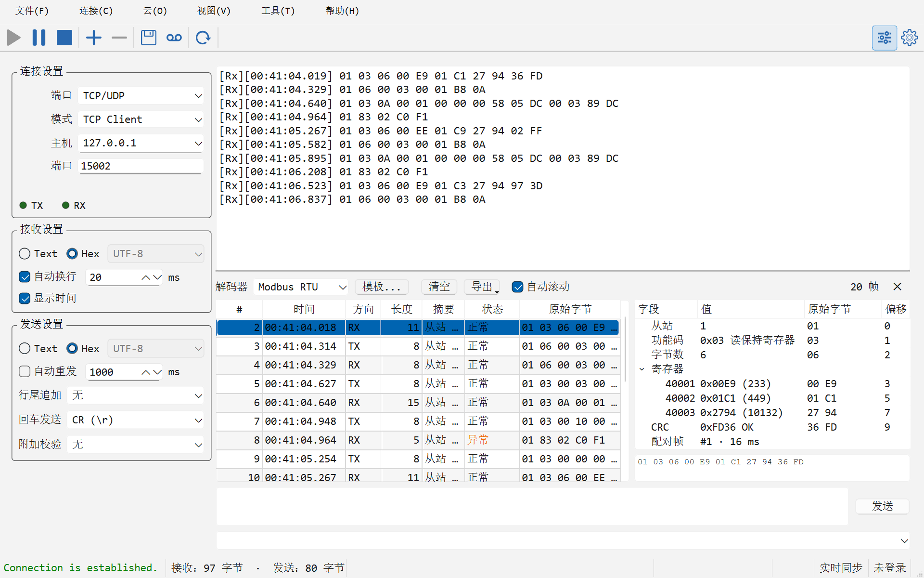Image resolution: width=924 pixels, height=578 pixels.
Task: Click the 功能码 0x03 row
Action: [772, 341]
